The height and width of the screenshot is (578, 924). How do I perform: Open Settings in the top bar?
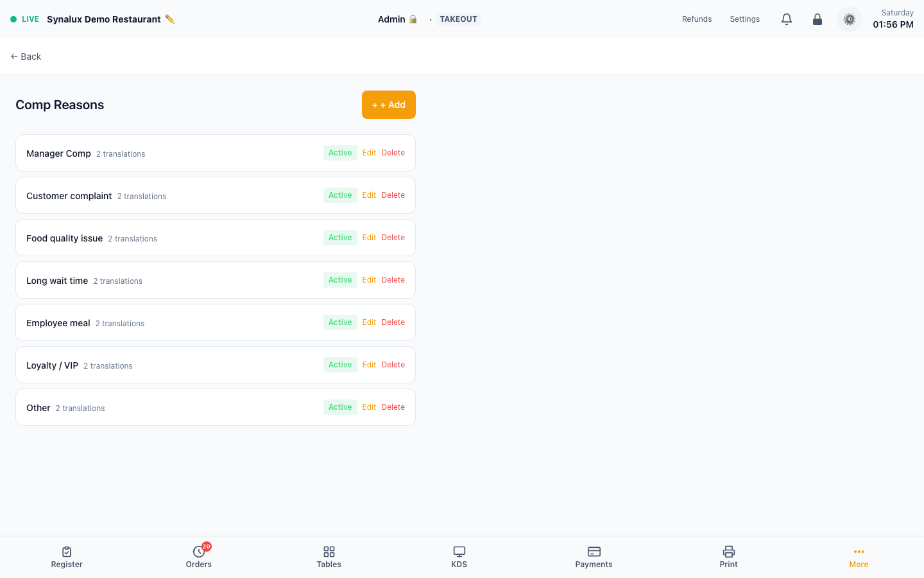745,19
